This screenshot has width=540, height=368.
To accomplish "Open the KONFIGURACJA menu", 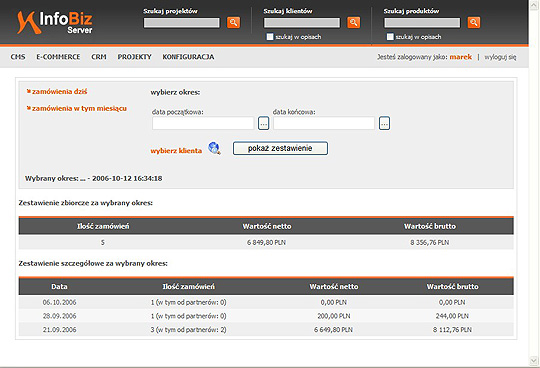I will pos(188,57).
